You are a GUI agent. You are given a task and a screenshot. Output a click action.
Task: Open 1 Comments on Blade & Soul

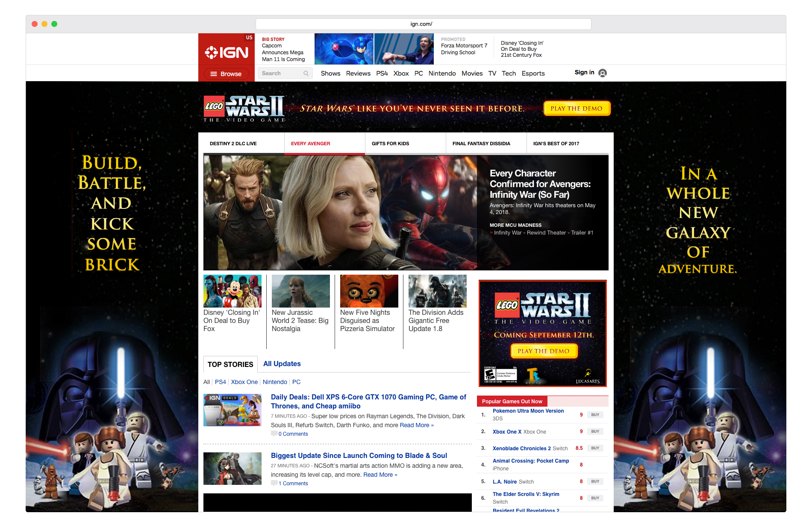293,484
